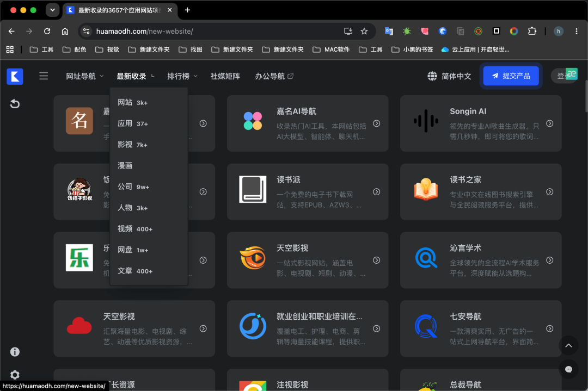Open the 就业创业和职业培训 card title
This screenshot has width=588, height=391.
[319, 316]
